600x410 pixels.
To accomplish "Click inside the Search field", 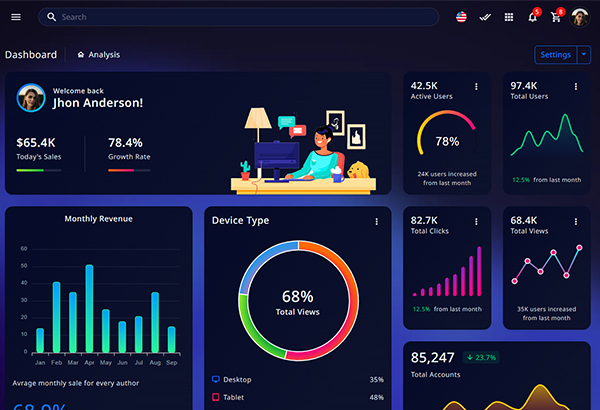I will click(240, 17).
